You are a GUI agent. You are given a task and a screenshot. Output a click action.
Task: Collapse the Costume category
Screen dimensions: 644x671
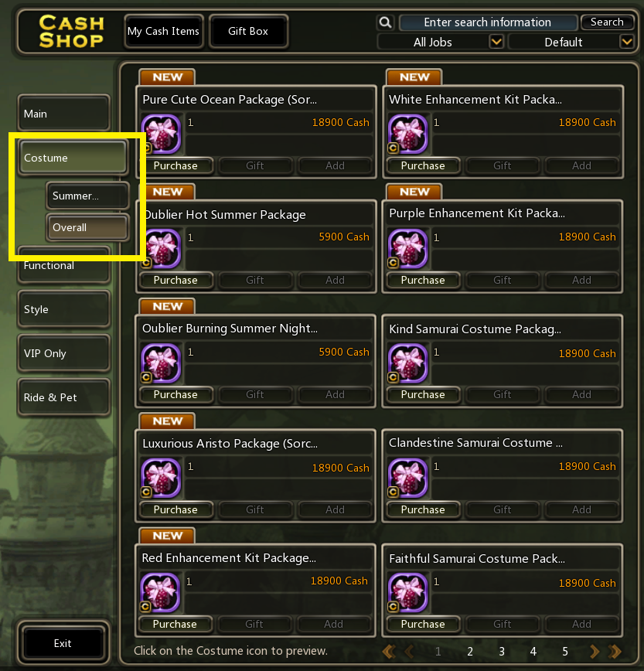coord(73,158)
